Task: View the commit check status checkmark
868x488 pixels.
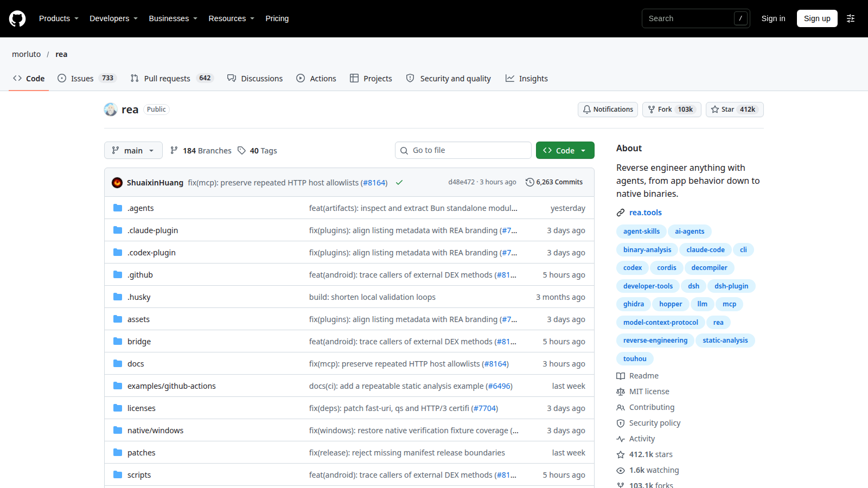Action: click(x=399, y=183)
